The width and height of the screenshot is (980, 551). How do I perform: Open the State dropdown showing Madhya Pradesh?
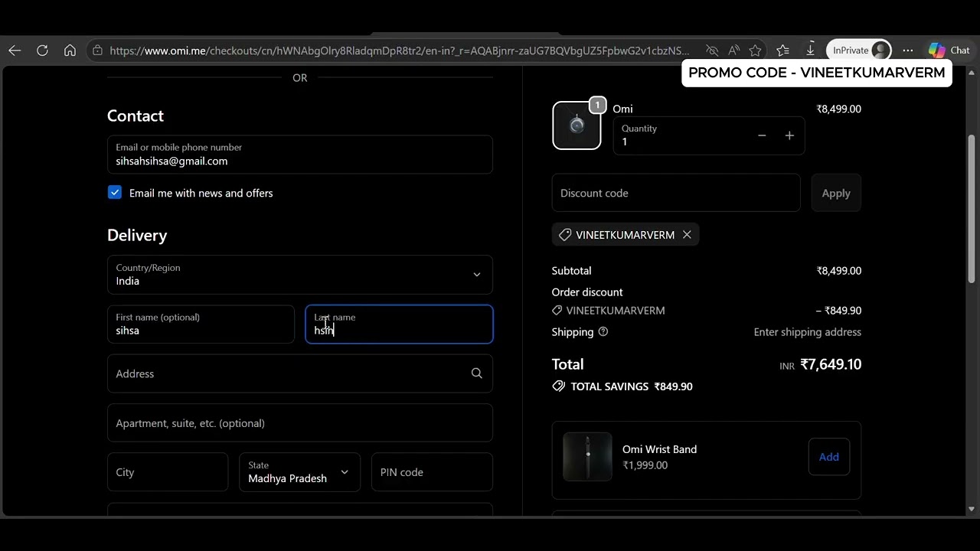point(300,472)
